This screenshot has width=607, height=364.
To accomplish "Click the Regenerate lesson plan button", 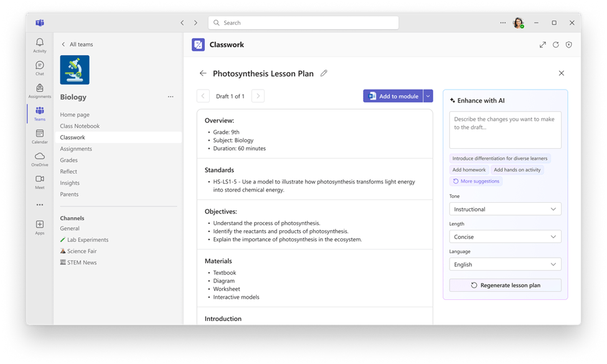I will [x=505, y=284].
